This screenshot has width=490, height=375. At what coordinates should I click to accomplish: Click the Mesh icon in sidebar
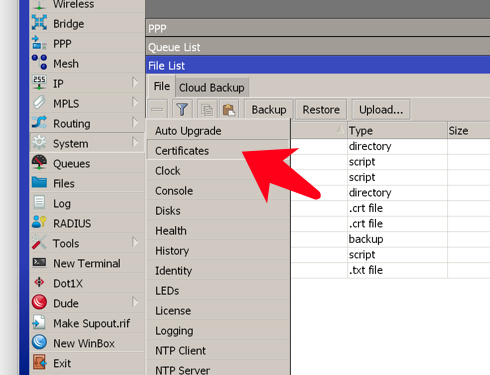click(39, 62)
